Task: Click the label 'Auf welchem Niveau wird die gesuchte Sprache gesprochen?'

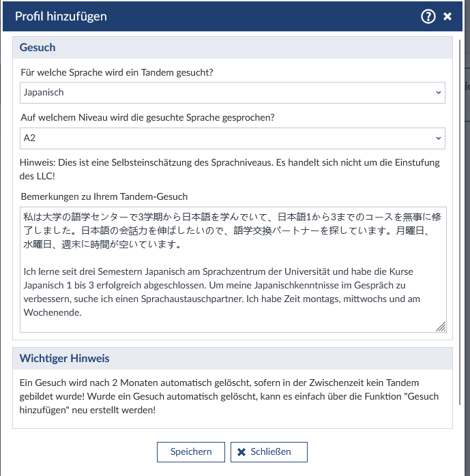Action: tap(147, 117)
